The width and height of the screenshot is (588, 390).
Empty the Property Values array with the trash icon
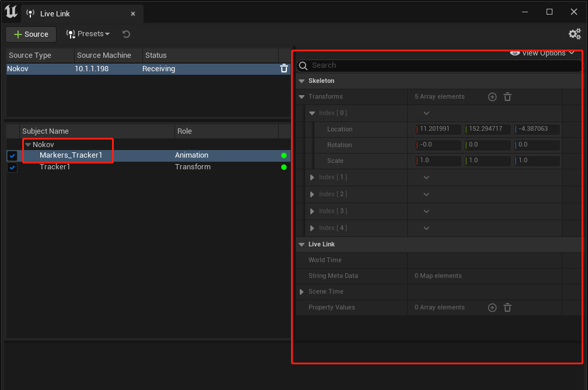[508, 308]
